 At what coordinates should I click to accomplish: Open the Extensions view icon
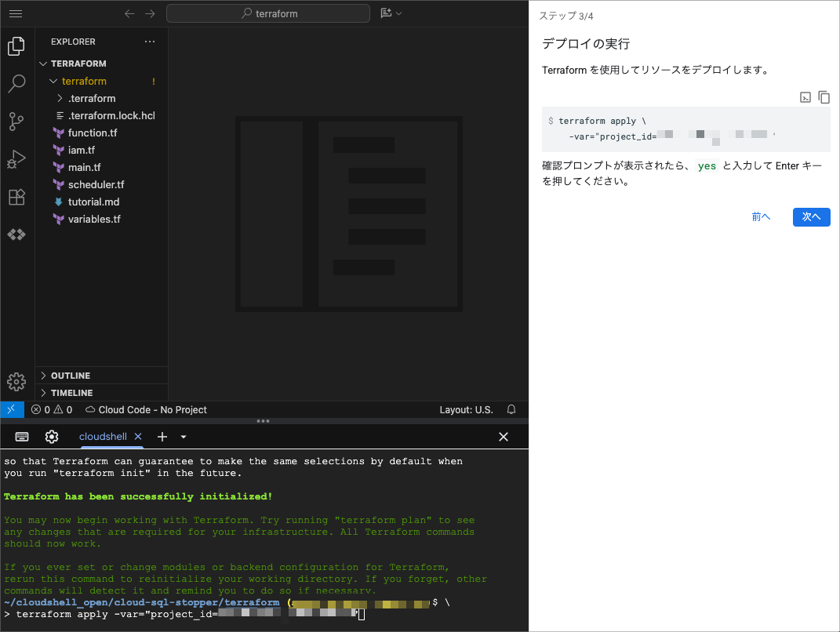(x=16, y=197)
